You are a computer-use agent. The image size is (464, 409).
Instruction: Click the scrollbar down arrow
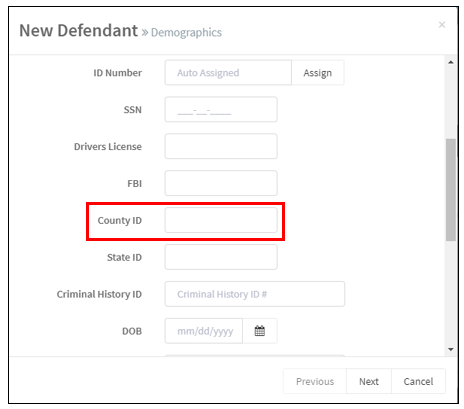click(x=451, y=349)
